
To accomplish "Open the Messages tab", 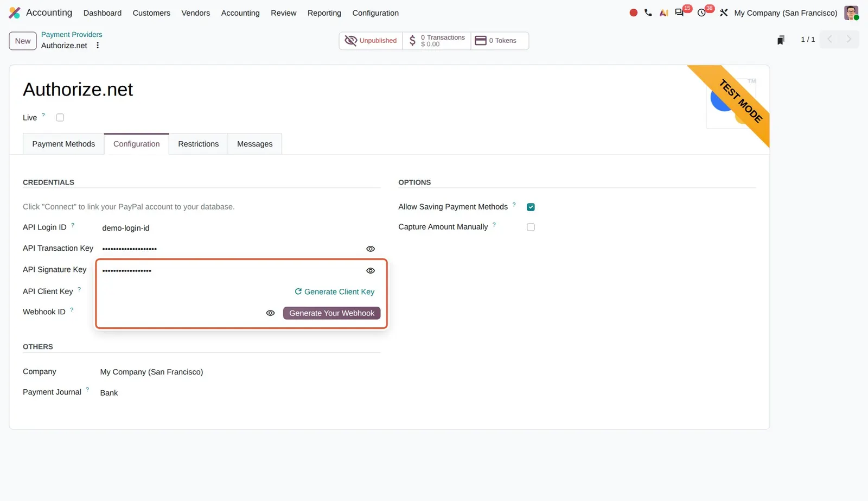I will coord(255,144).
